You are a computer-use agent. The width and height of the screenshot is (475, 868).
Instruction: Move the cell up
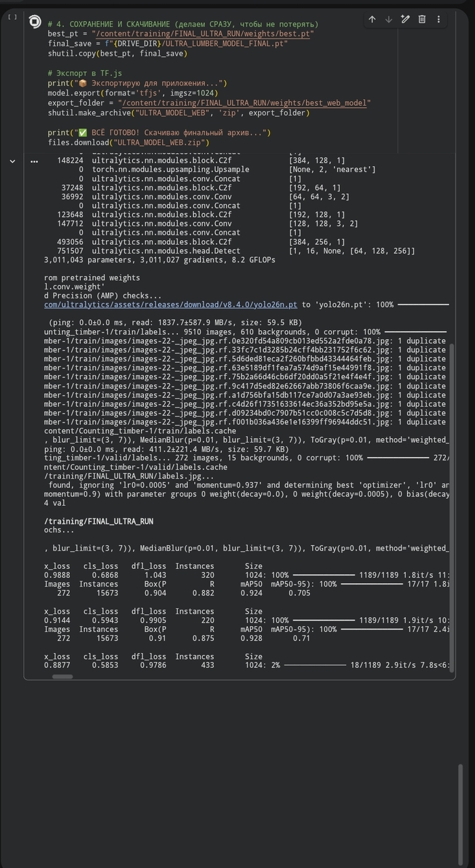[x=372, y=20]
